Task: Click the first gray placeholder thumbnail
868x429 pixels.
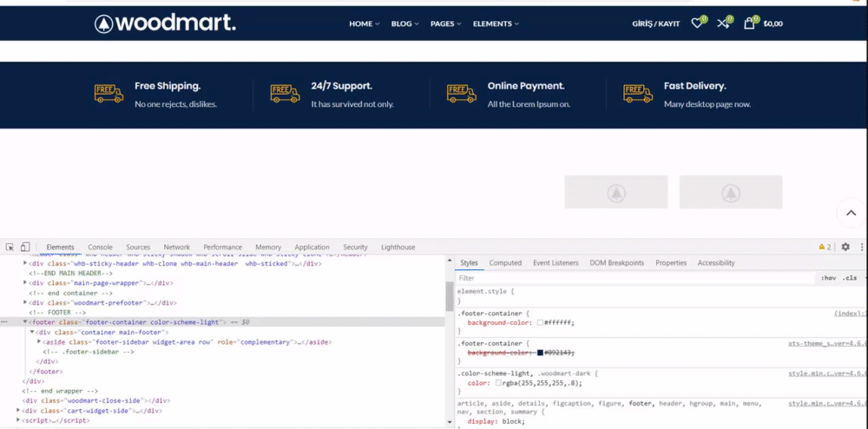Action: [616, 192]
